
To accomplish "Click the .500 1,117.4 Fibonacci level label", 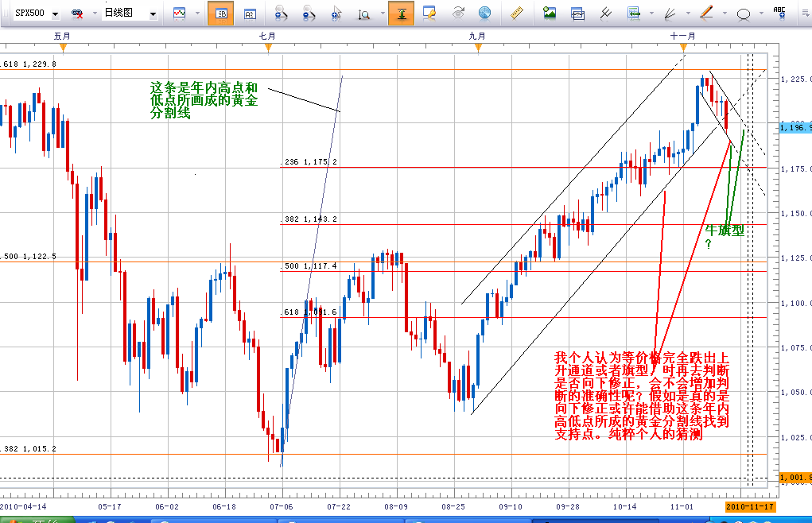I will (x=310, y=266).
